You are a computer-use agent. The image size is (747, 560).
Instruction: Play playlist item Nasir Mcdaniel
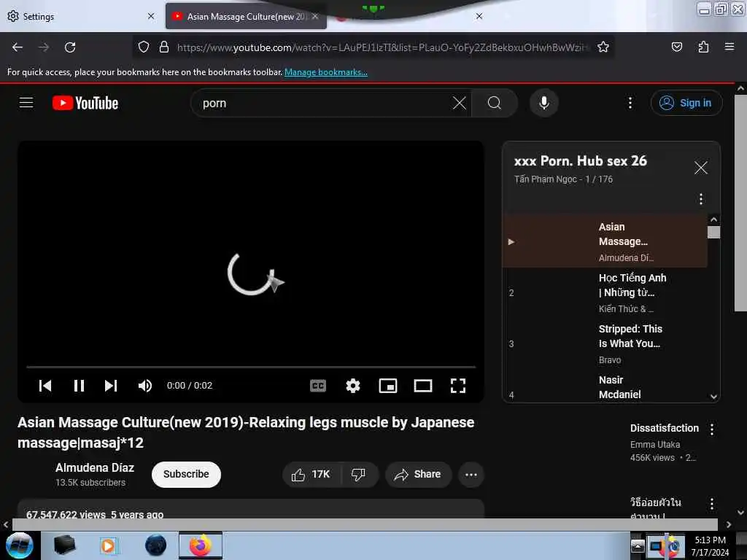[x=605, y=386]
